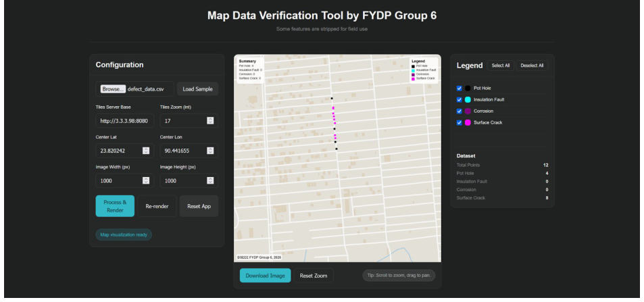The height and width of the screenshot is (302, 644).
Task: Run Process & Render
Action: pyautogui.click(x=115, y=206)
